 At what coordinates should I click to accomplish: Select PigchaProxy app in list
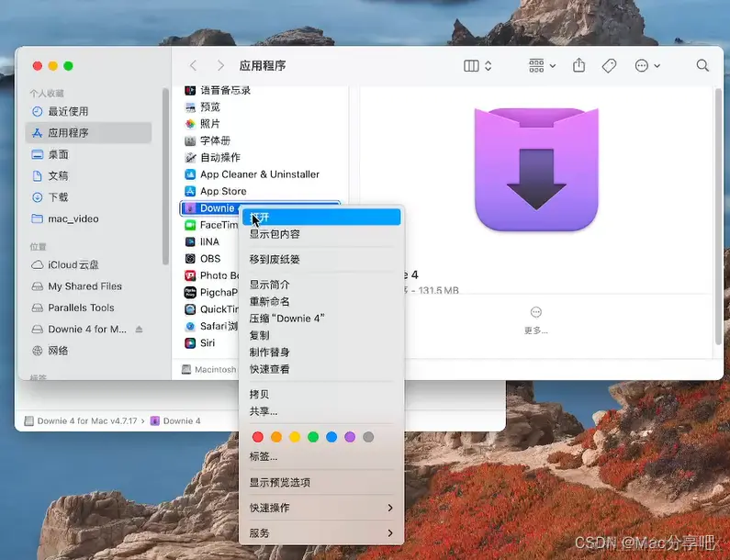coord(210,292)
